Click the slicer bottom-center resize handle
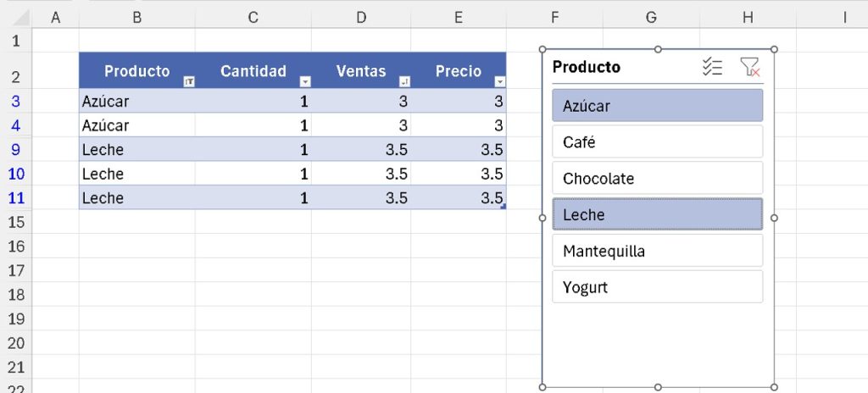The image size is (868, 393). (658, 386)
